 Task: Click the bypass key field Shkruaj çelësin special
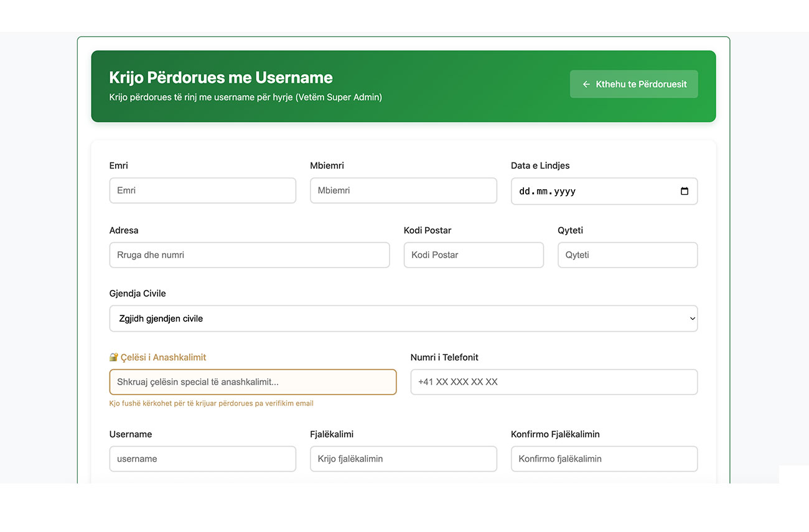click(x=253, y=382)
